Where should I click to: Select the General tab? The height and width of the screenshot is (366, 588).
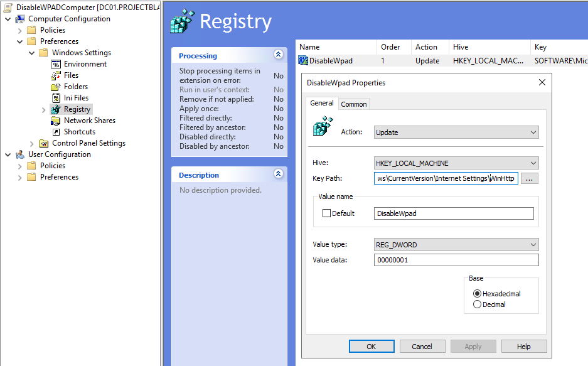tap(322, 103)
